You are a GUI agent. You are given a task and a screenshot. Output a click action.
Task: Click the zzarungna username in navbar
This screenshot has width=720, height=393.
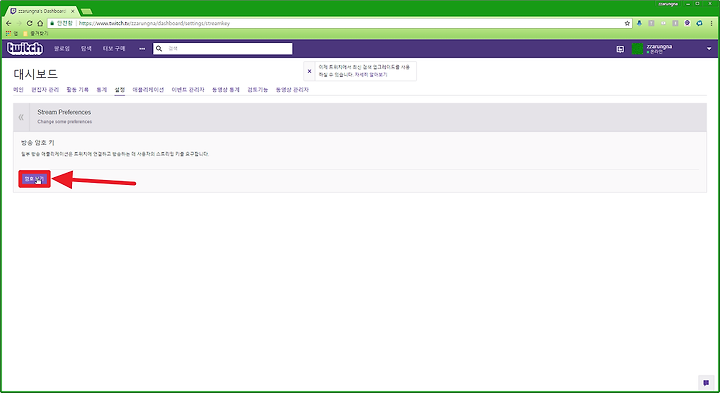(659, 46)
